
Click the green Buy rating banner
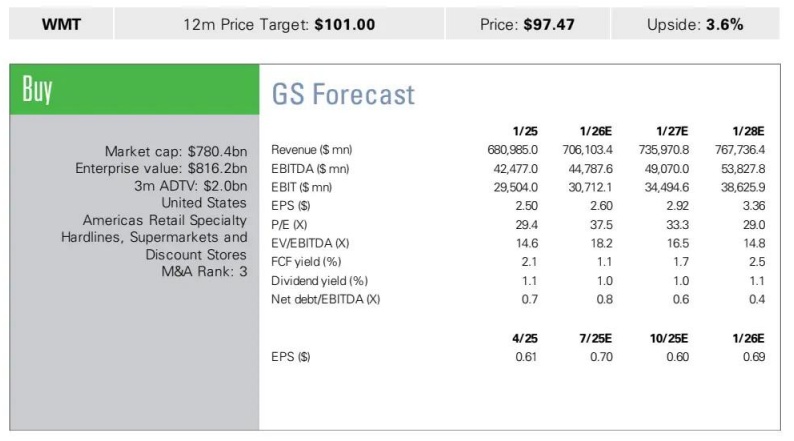click(x=134, y=90)
